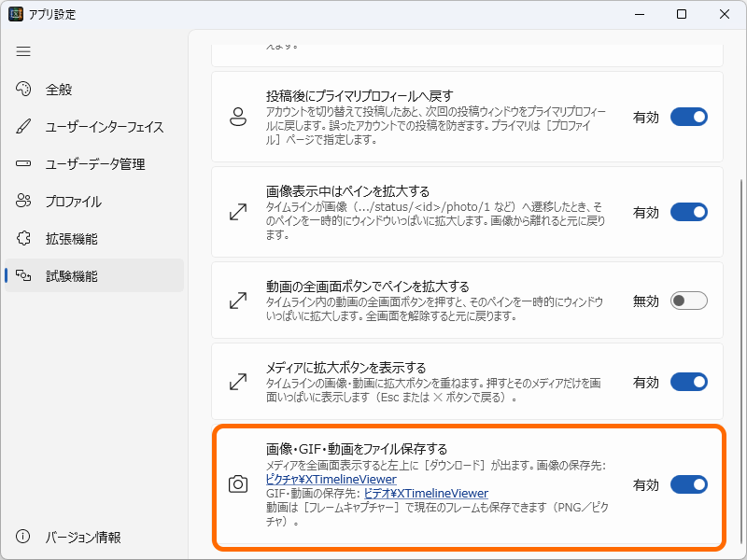Click the brush icon beside ユーザーインターフェイス
This screenshot has height=560, width=747.
(x=23, y=127)
